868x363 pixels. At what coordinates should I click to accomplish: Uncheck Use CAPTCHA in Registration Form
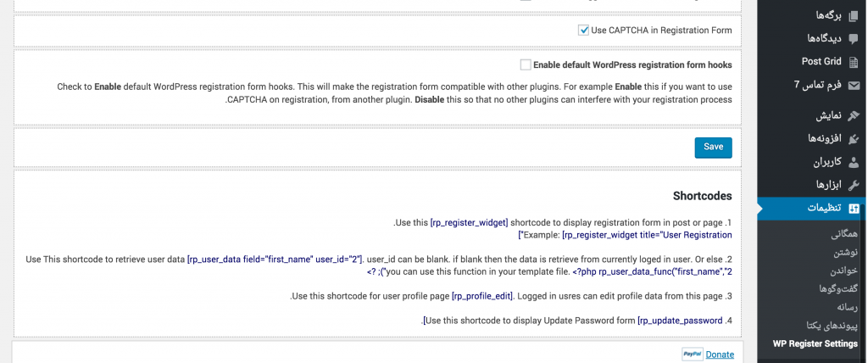(x=583, y=31)
